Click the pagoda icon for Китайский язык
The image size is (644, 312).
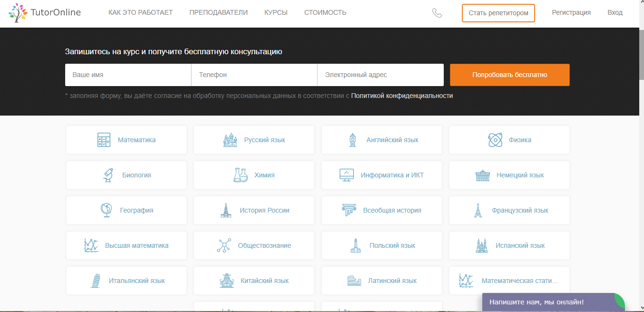[x=227, y=281]
